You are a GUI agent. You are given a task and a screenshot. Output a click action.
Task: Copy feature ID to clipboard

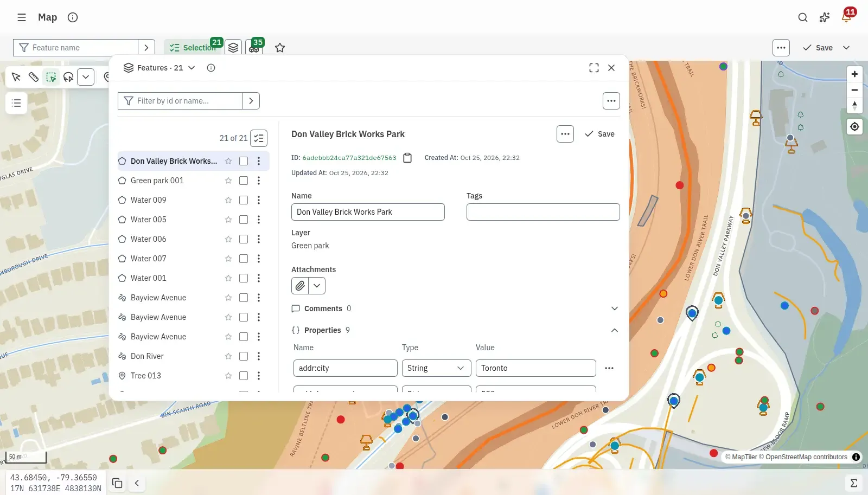[407, 158]
